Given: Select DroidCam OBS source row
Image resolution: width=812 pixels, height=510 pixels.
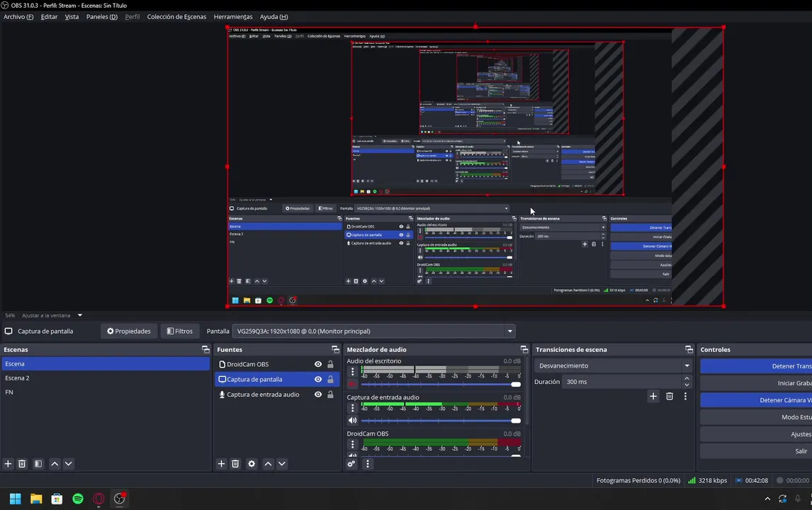Looking at the screenshot, I should (277, 365).
